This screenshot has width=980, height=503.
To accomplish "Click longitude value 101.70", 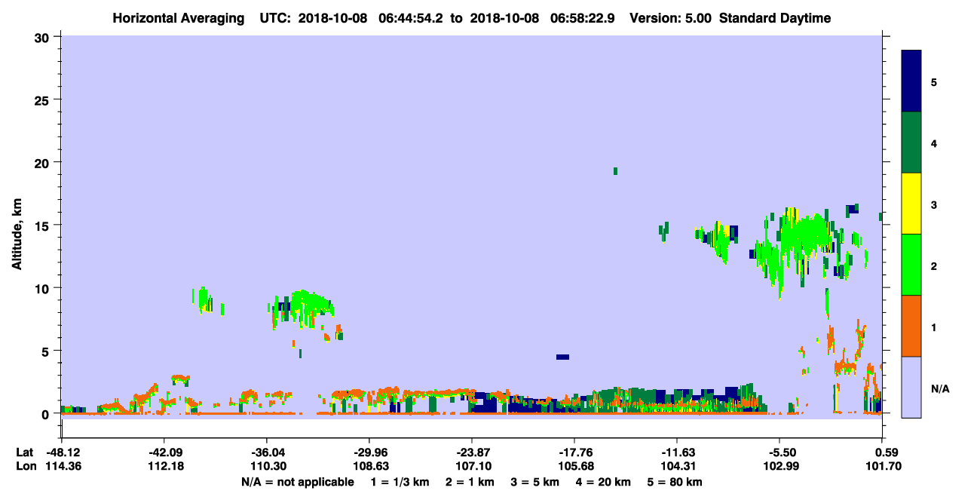I will pos(883,466).
